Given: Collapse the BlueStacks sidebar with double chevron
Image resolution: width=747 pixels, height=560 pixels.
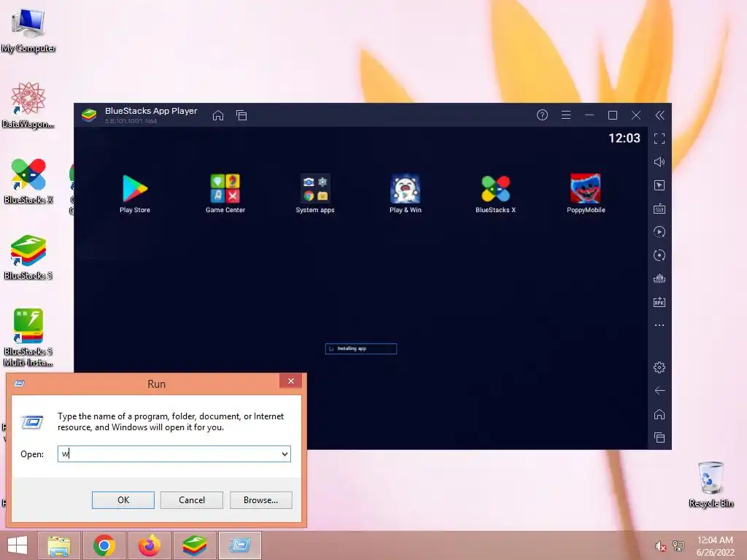Looking at the screenshot, I should click(x=659, y=114).
